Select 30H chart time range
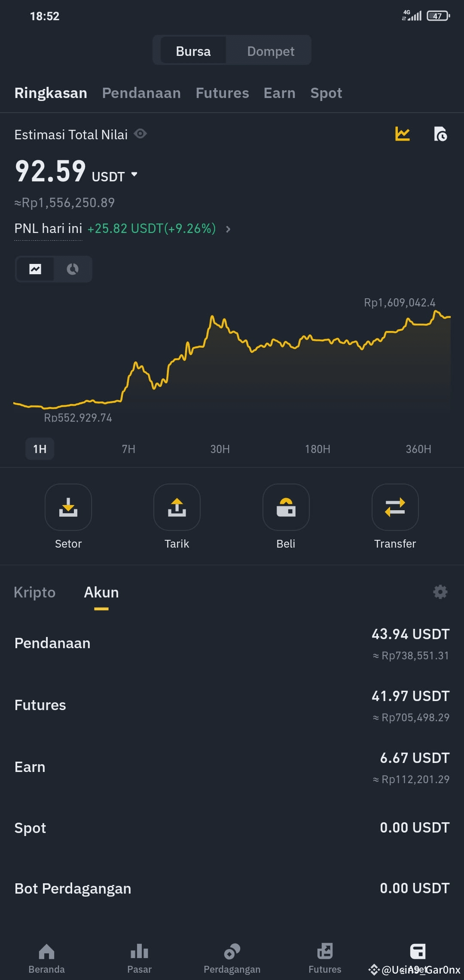Image resolution: width=464 pixels, height=980 pixels. [220, 449]
